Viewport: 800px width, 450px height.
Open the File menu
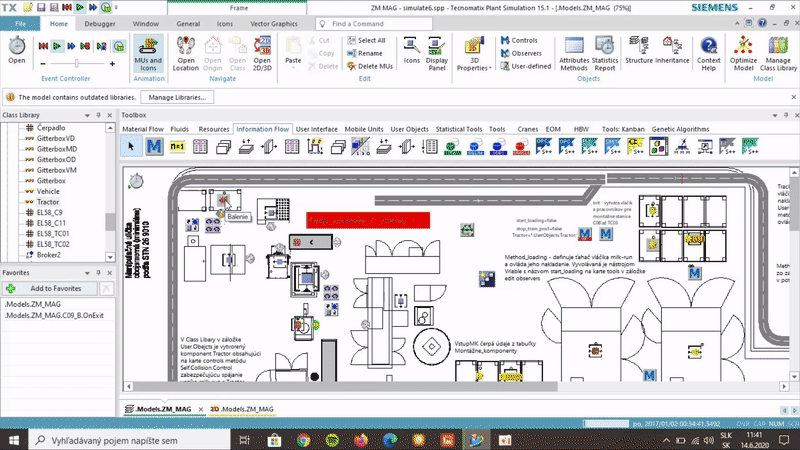click(20, 24)
